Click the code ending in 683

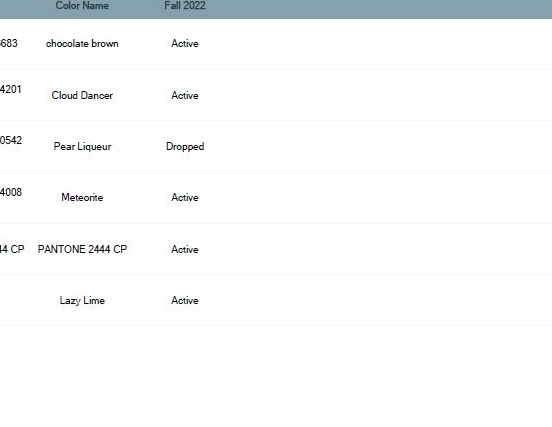9,43
